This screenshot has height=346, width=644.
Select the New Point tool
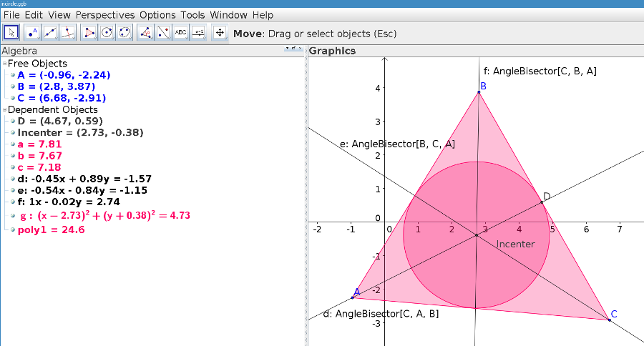(32, 33)
